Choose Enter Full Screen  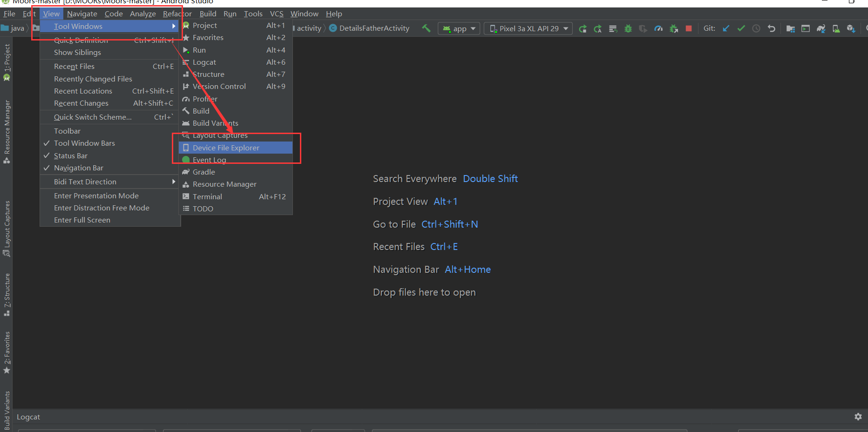(110, 220)
